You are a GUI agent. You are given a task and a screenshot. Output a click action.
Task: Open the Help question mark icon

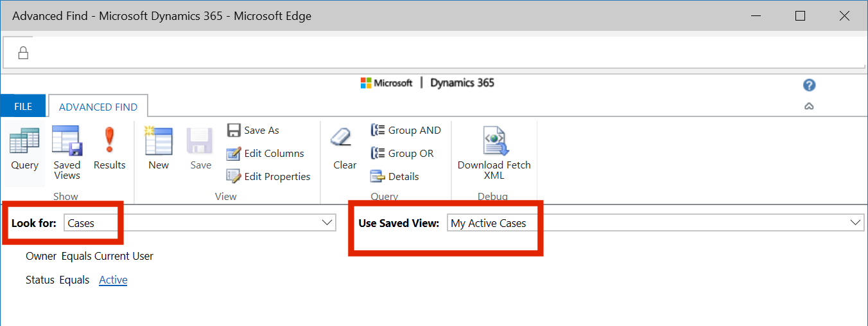pos(809,85)
